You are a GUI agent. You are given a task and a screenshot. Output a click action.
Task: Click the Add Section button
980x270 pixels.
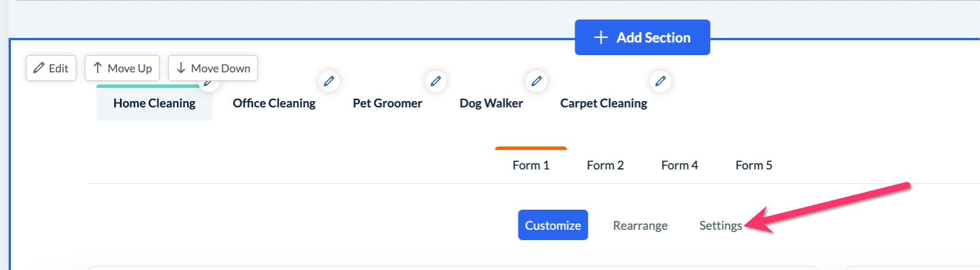coord(642,38)
